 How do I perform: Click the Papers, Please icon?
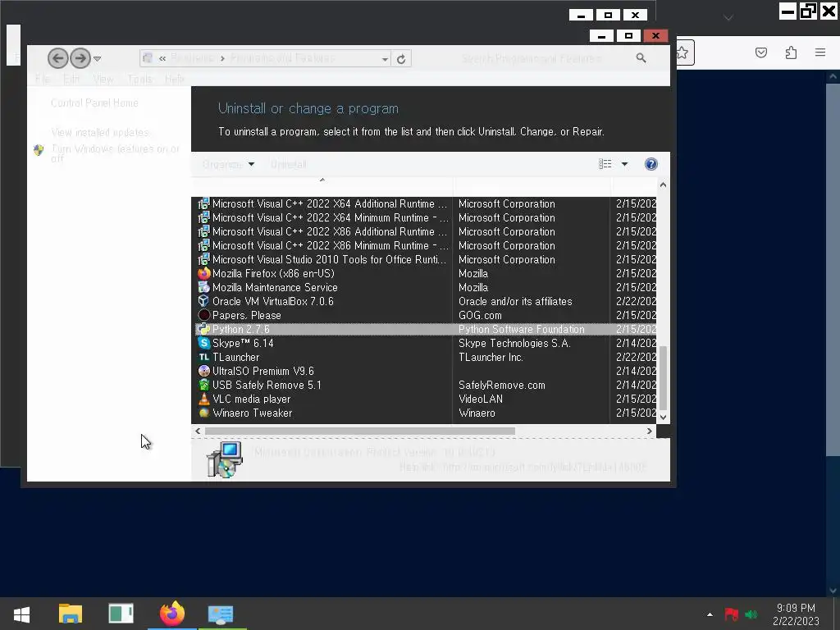[x=203, y=315]
